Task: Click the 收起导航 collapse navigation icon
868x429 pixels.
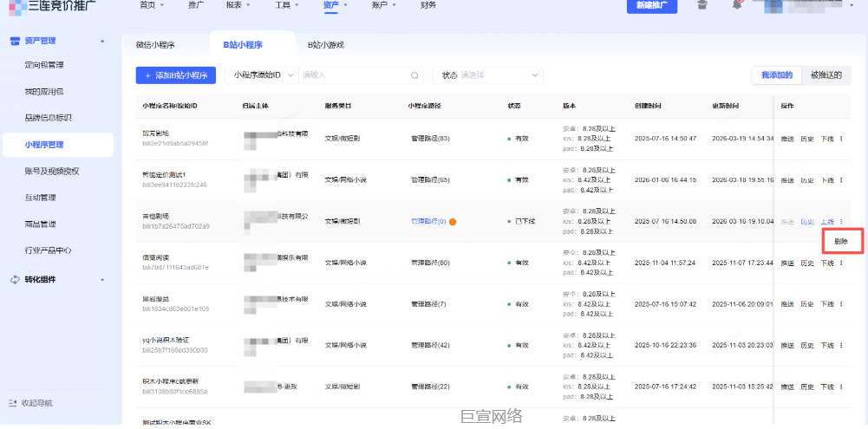Action: point(13,403)
